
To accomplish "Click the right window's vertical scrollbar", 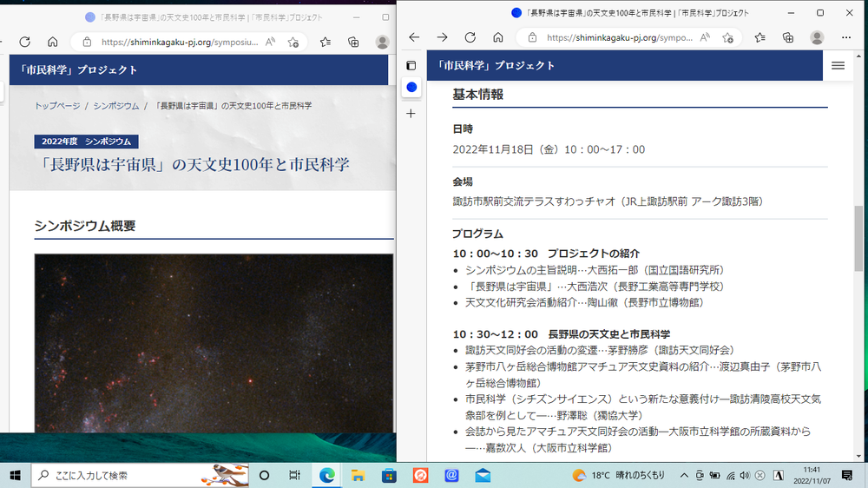I will click(859, 239).
